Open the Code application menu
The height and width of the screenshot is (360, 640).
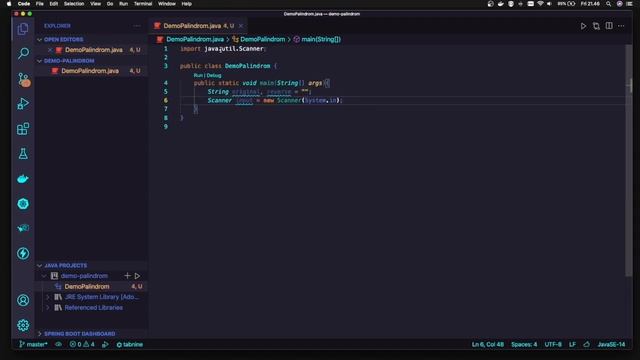tap(24, 4)
